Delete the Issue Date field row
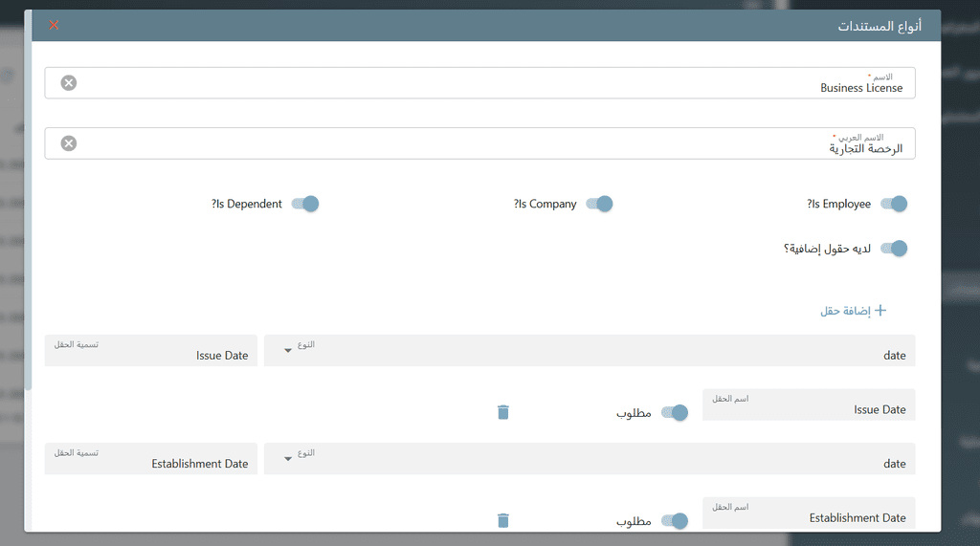The width and height of the screenshot is (980, 546). click(x=503, y=412)
